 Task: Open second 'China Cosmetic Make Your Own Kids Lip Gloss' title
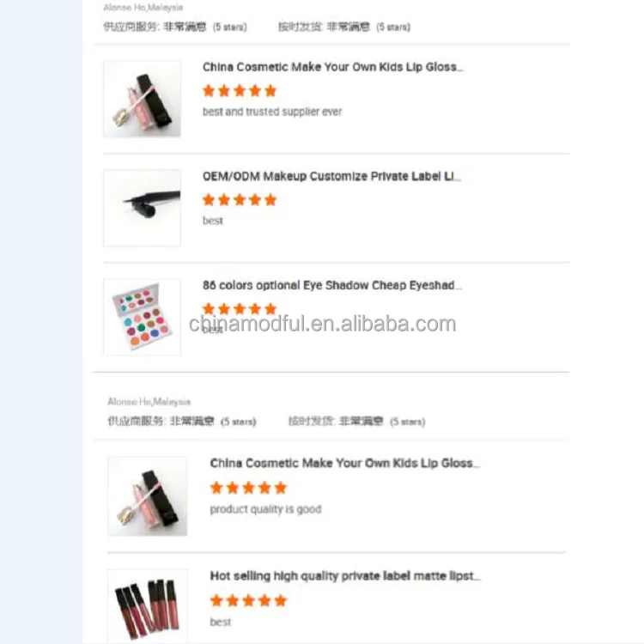(x=344, y=464)
